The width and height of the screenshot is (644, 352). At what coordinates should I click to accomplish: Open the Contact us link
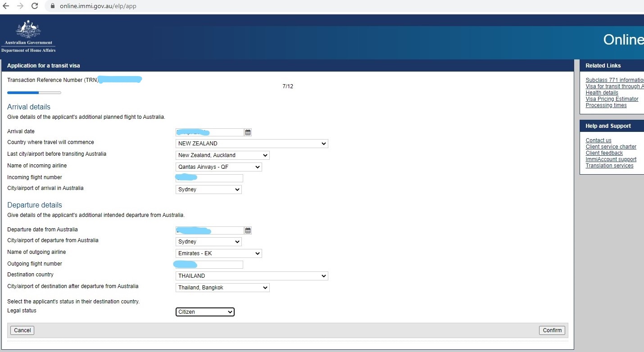(x=599, y=140)
